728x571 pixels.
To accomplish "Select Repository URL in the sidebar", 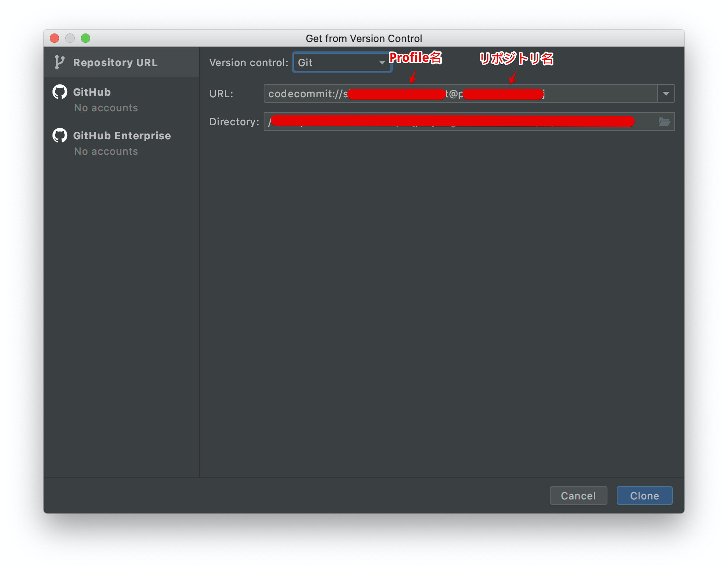I will (x=115, y=62).
